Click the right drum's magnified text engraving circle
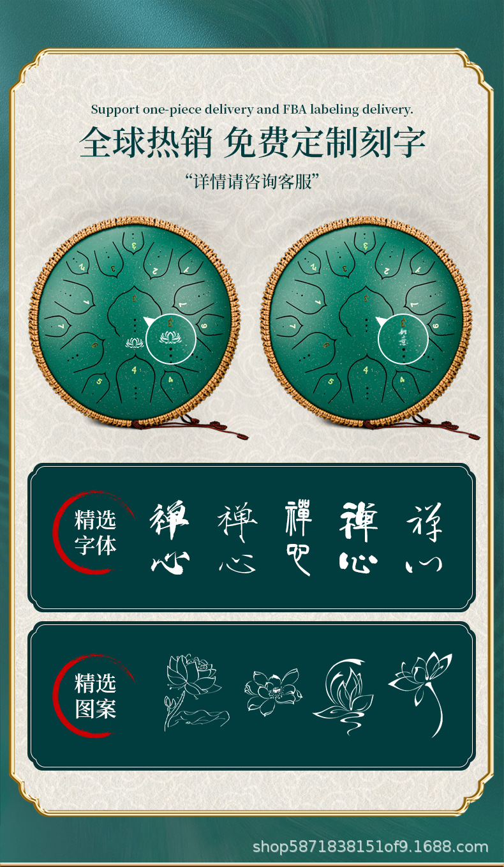 [x=403, y=338]
